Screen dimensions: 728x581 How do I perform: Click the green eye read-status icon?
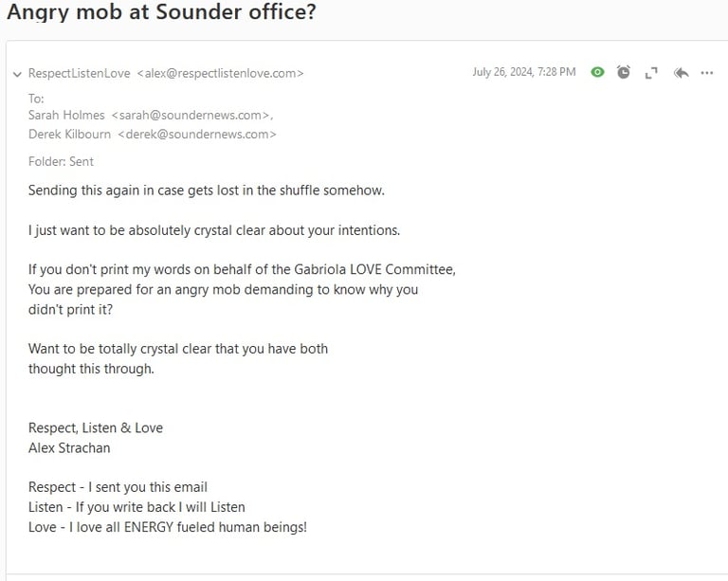pyautogui.click(x=597, y=72)
